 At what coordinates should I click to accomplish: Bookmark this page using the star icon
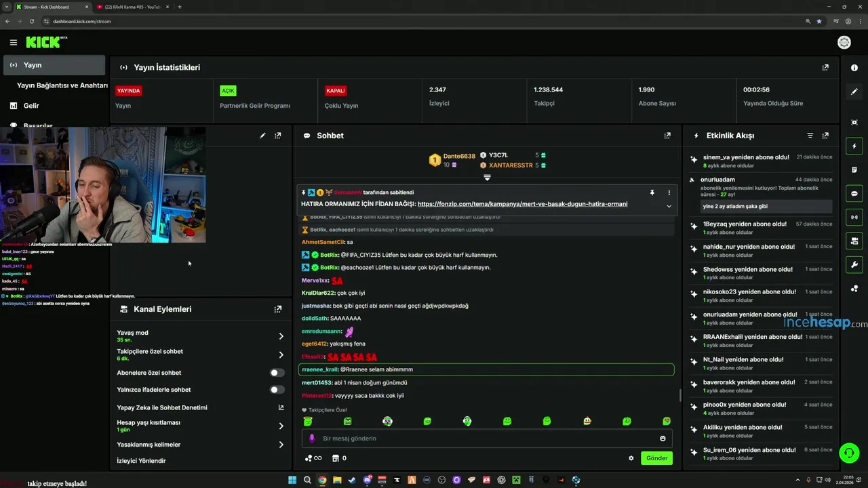(819, 21)
